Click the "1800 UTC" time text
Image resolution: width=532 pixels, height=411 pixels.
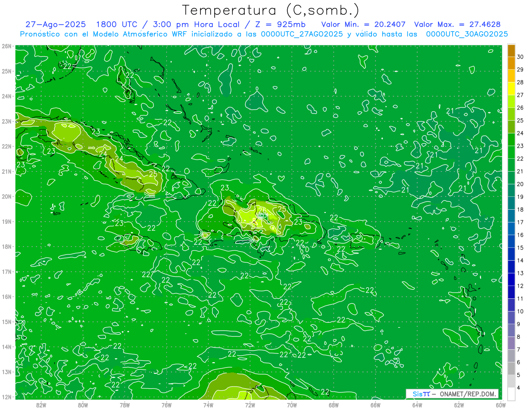(117, 24)
